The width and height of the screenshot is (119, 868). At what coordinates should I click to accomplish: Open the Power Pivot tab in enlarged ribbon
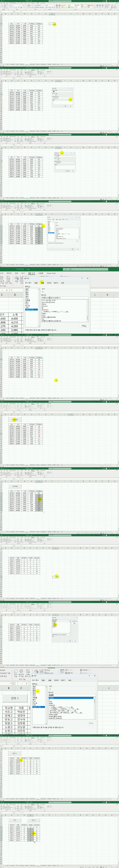[51, 273]
